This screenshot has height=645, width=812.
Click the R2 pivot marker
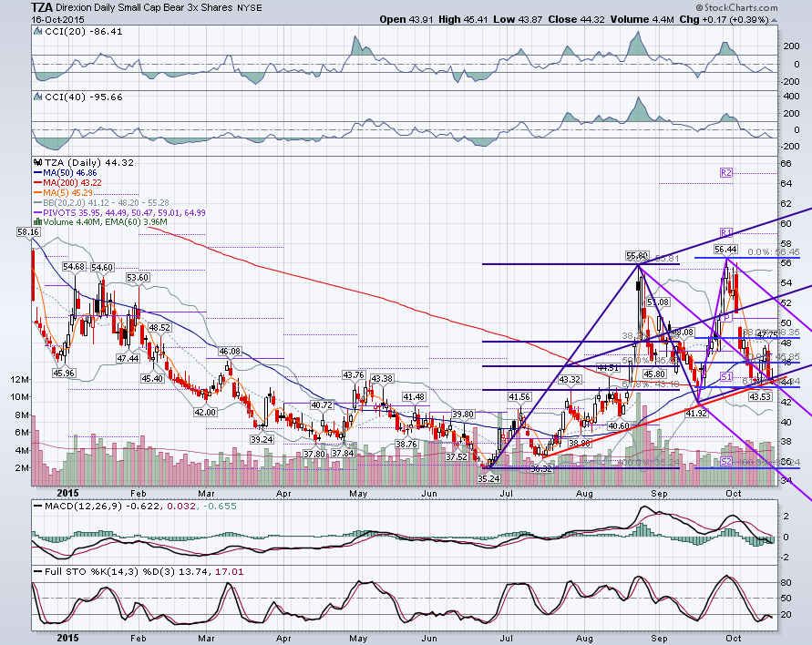coord(726,172)
